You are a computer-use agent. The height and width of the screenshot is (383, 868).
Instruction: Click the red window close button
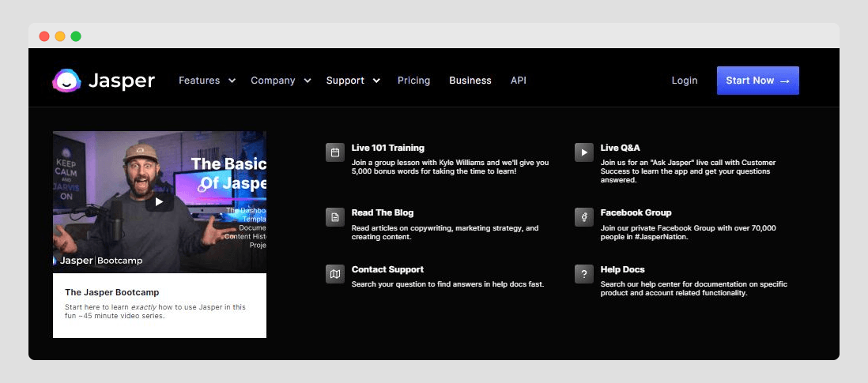(44, 36)
